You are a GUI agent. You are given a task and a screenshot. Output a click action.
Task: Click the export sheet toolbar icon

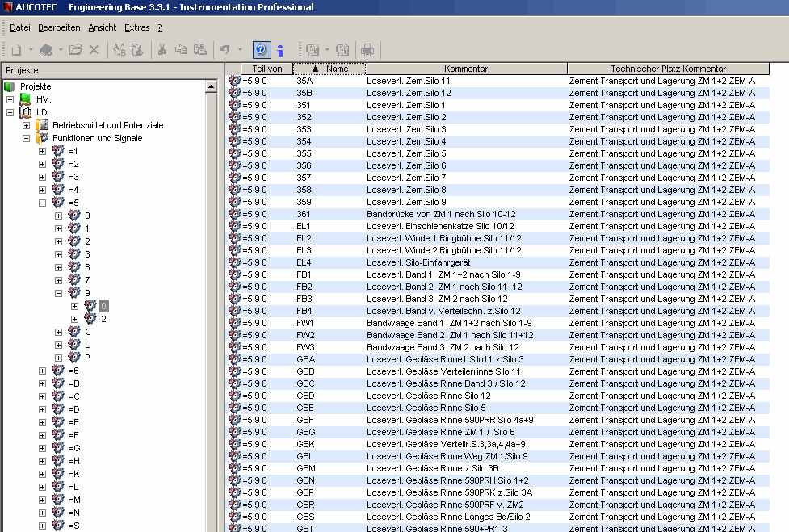[137, 50]
